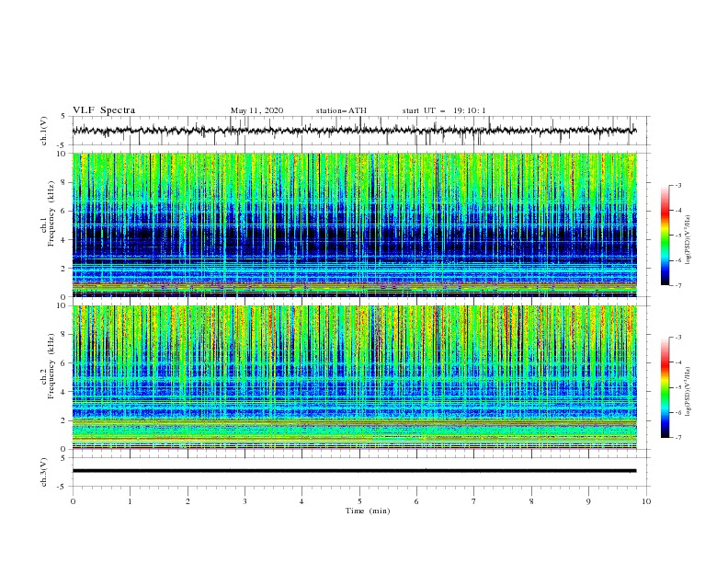Image resolution: width=728 pixels, height=563 pixels.
Task: Click the date 'May 11, 2020'
Action: 256,110
